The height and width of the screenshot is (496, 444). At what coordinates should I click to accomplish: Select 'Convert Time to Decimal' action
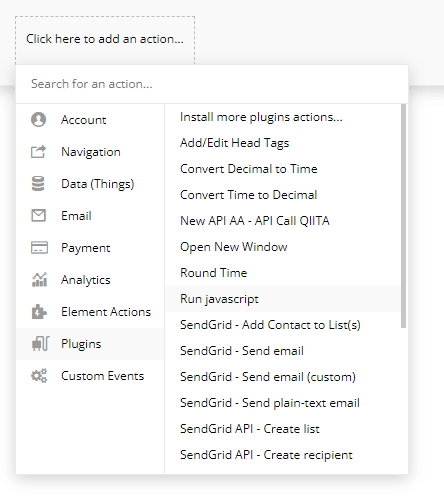pos(249,195)
